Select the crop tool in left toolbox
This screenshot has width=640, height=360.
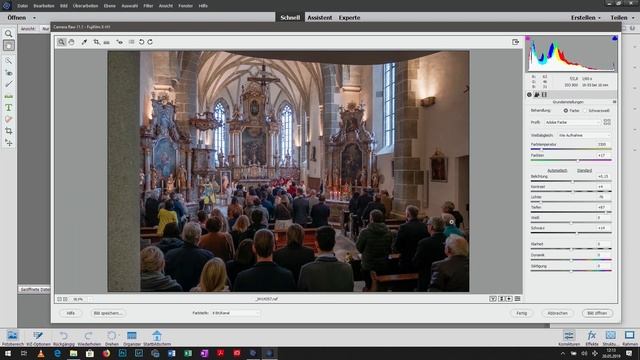coord(9,131)
